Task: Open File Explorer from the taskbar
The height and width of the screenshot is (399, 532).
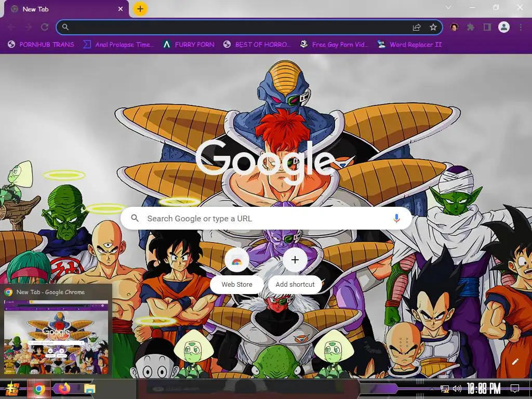Action: pyautogui.click(x=89, y=389)
